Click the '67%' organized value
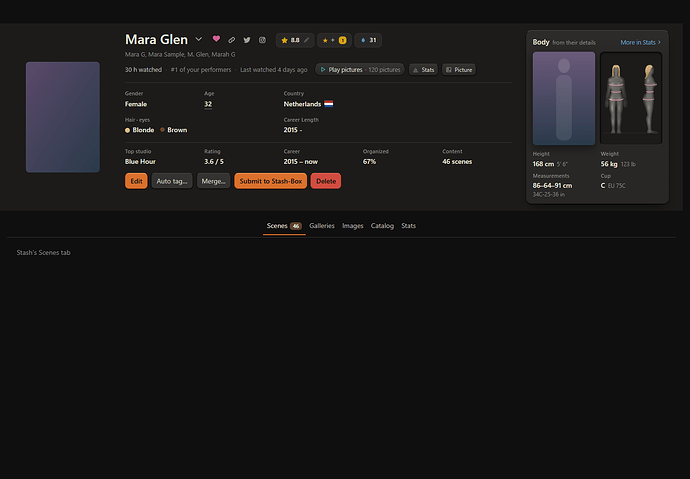This screenshot has height=479, width=690. [x=370, y=161]
